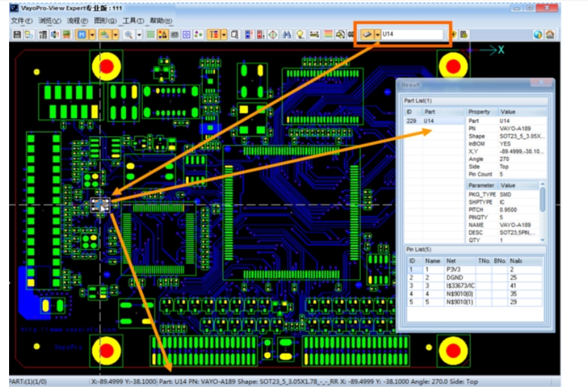Click the green layer view icon
This screenshot has height=392, width=588.
104,34
